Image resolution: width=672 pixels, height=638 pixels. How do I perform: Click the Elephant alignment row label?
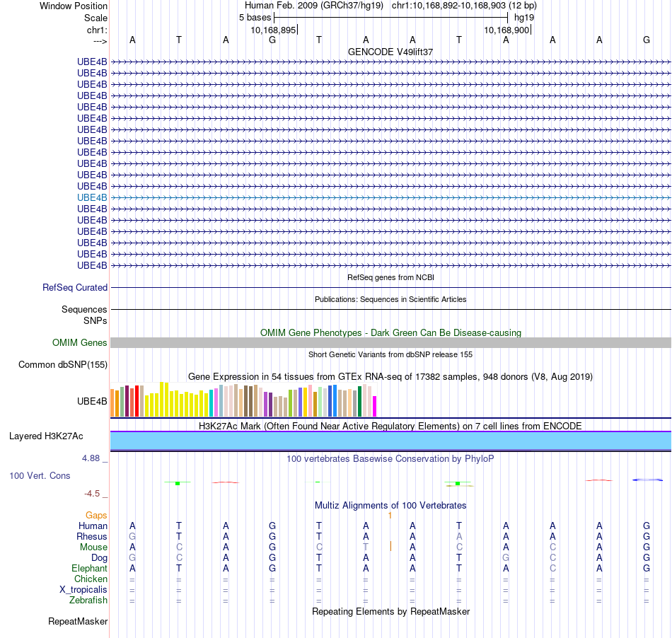pyautogui.click(x=90, y=568)
